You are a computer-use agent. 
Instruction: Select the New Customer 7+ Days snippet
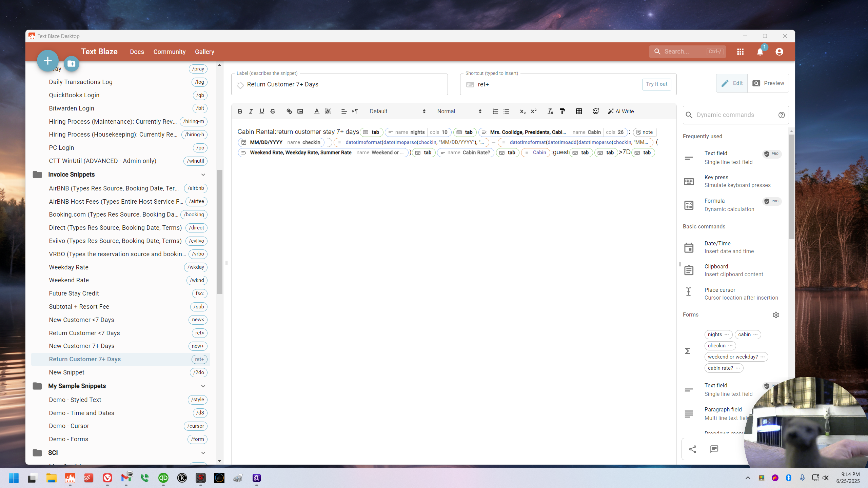(x=121, y=346)
